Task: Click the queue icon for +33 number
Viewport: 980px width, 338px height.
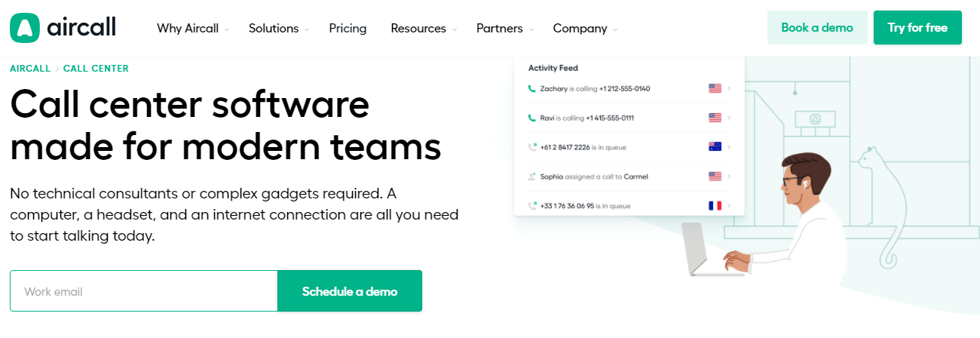Action: tap(532, 205)
